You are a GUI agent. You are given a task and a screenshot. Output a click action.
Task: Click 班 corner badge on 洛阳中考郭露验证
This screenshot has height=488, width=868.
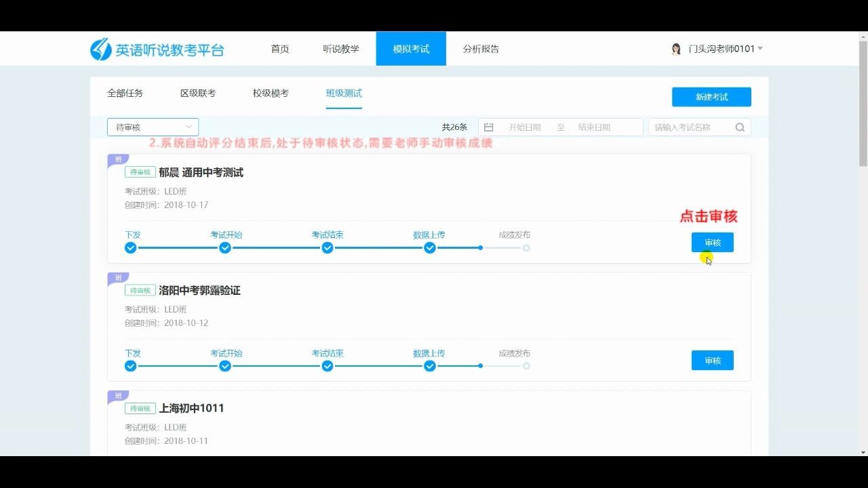click(118, 278)
